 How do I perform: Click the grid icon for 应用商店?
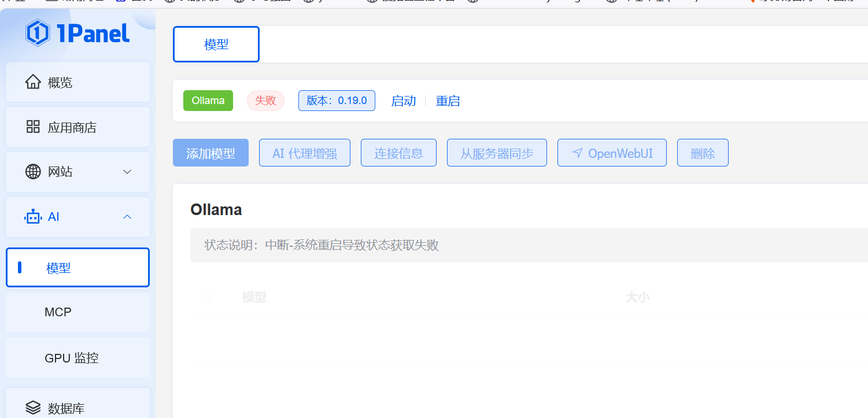tap(33, 127)
